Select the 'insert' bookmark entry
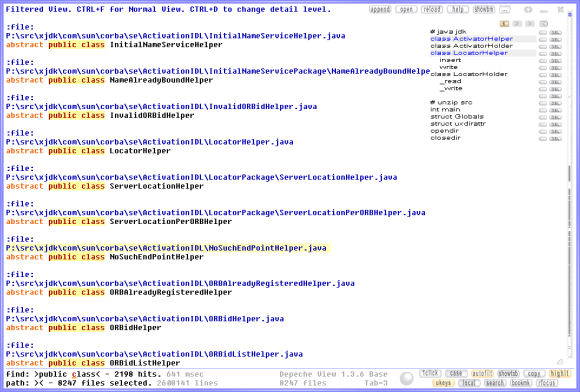Screen dimensions: 580x392 (x=450, y=60)
